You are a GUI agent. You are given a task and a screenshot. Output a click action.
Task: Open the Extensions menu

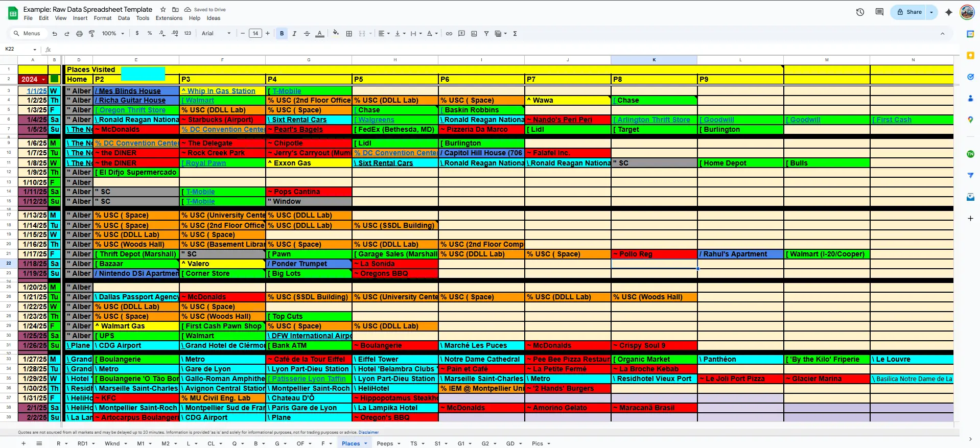169,18
